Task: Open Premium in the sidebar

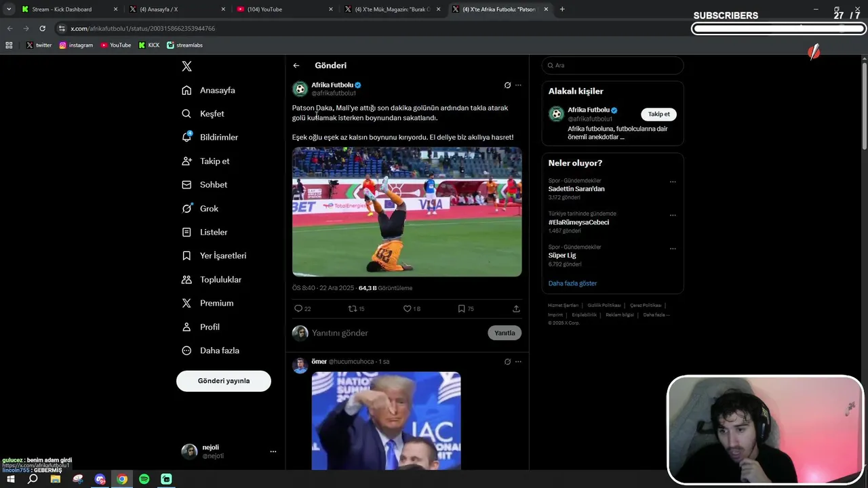Action: [x=208, y=303]
